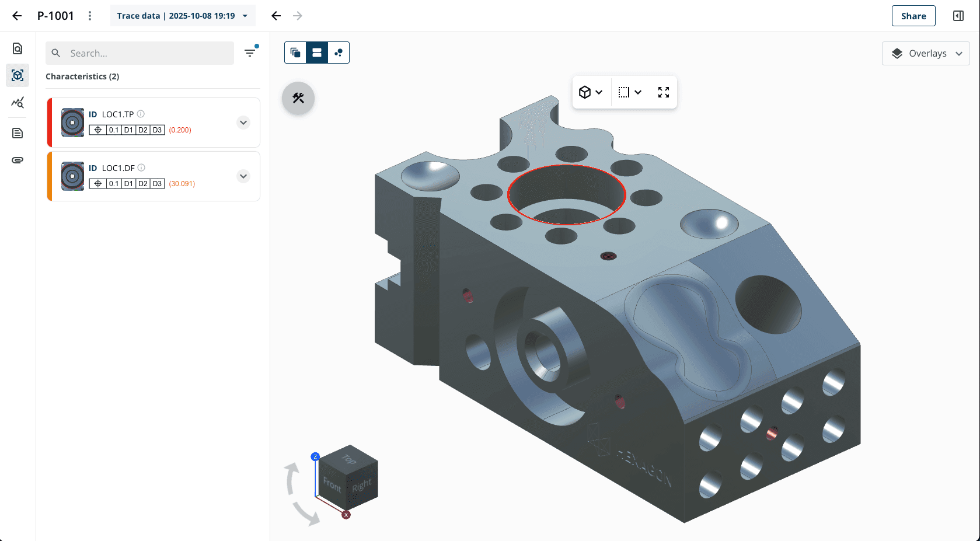The height and width of the screenshot is (541, 980).
Task: Click the Z axis marker on cube
Action: pyautogui.click(x=315, y=457)
